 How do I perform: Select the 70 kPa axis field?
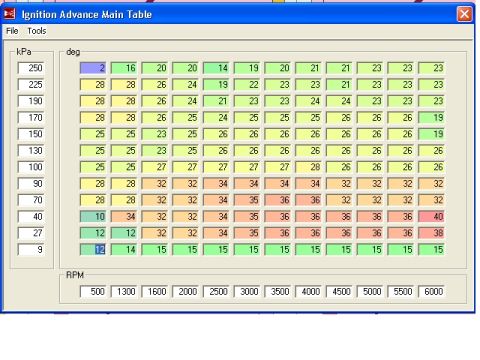click(31, 200)
